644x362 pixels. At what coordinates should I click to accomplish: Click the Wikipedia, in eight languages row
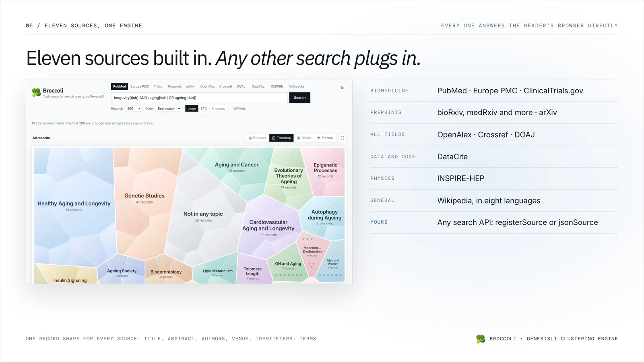click(494, 201)
